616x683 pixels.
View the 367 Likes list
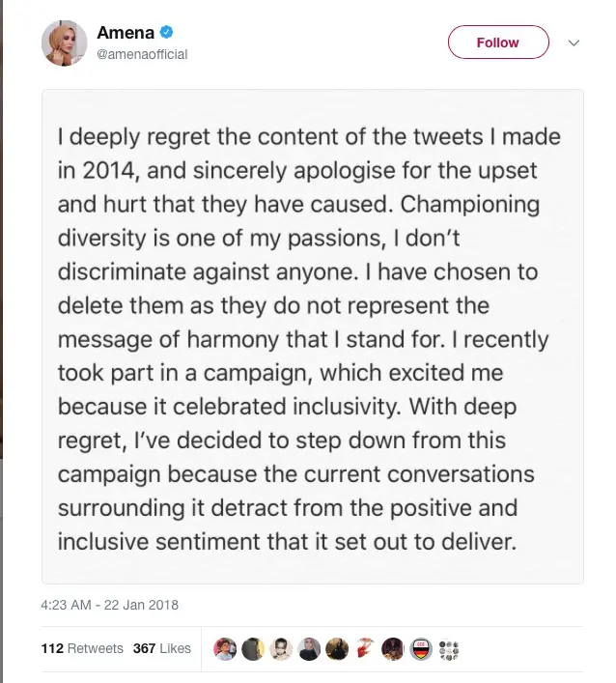click(x=161, y=648)
